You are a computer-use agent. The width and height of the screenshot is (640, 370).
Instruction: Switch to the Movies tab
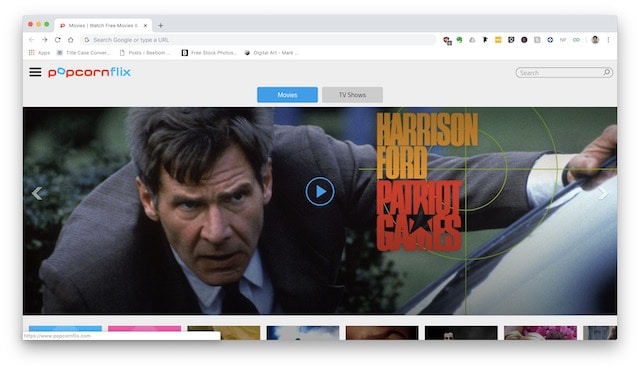coord(287,95)
